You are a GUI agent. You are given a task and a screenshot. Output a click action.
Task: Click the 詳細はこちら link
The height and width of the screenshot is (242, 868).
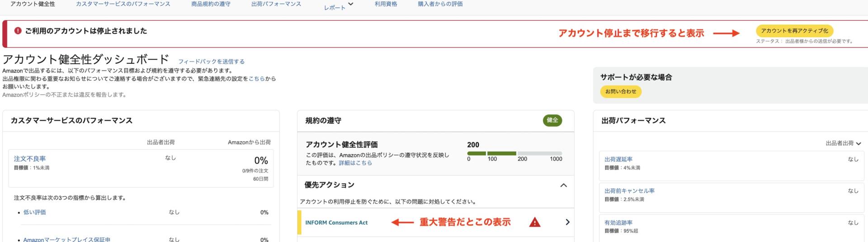point(355,163)
